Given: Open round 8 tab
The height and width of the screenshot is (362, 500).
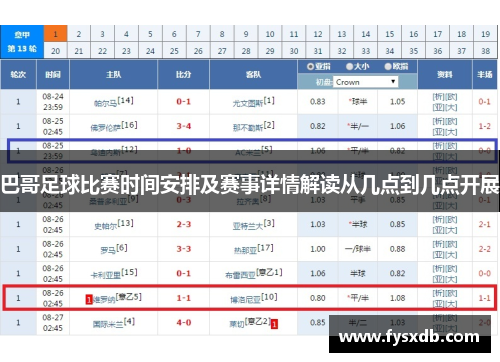Looking at the screenshot, I should 222,34.
